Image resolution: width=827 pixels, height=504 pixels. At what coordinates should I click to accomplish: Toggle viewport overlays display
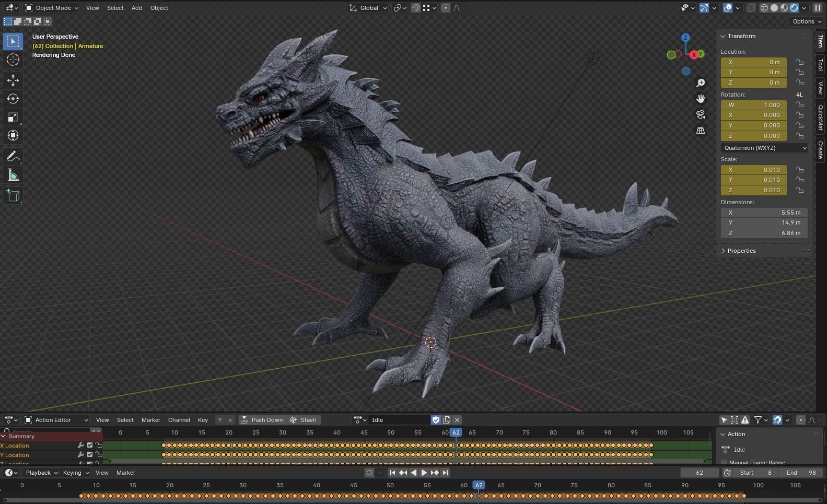728,8
